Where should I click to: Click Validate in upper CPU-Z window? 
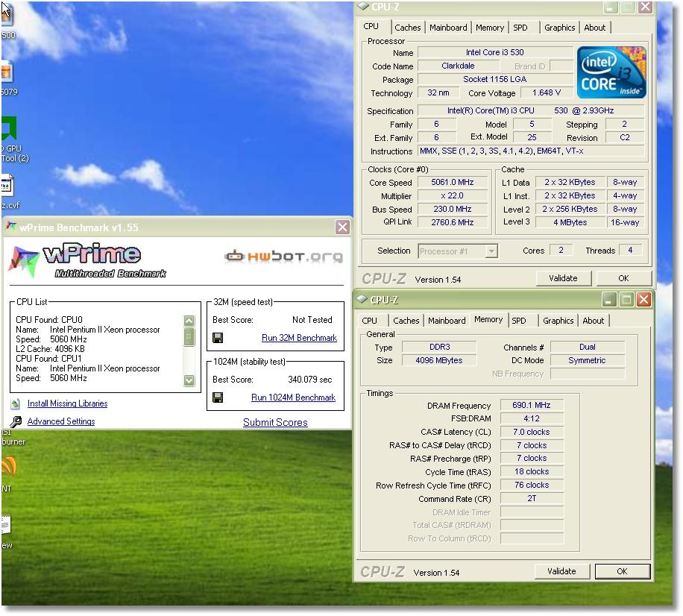(x=563, y=278)
